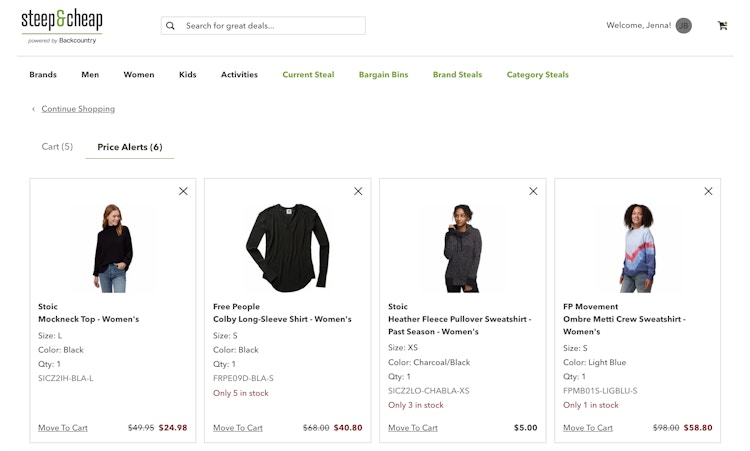The width and height of the screenshot is (750, 451).
Task: Click the $24.98 sale price
Action: point(173,428)
